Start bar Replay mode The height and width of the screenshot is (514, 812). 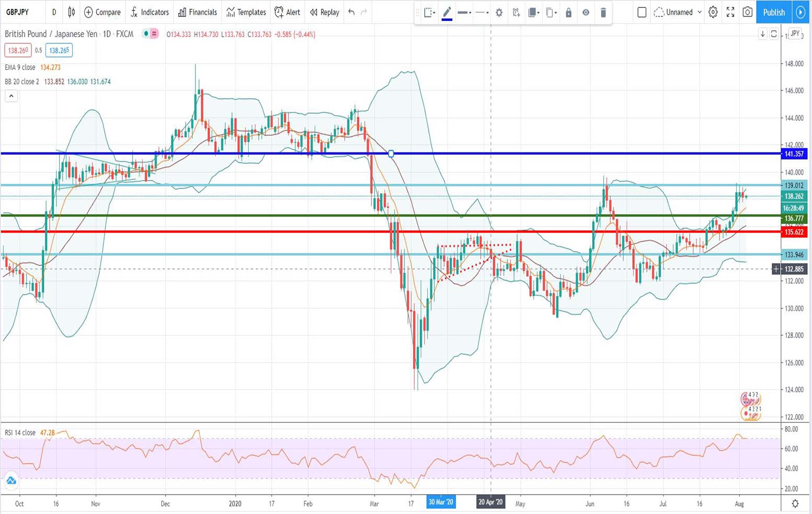tap(324, 12)
